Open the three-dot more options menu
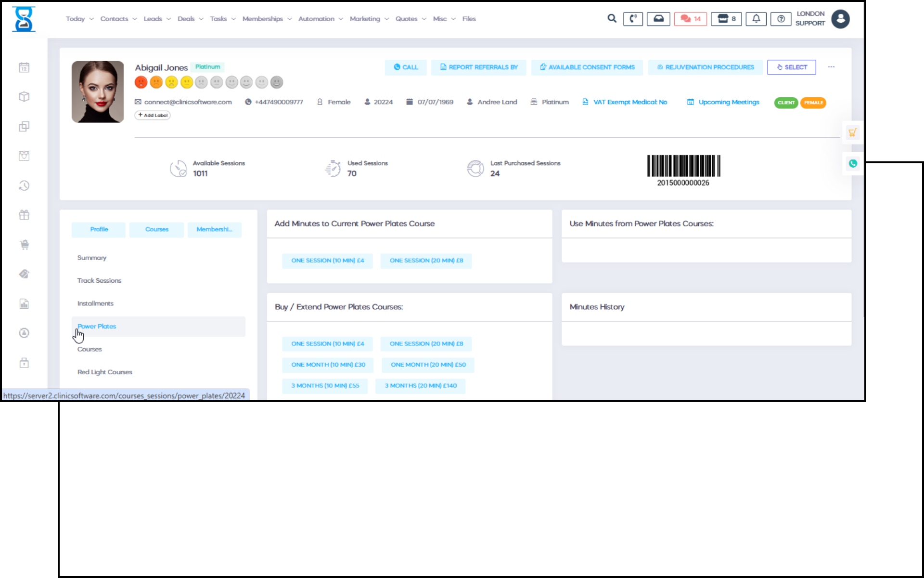924x578 pixels. [x=831, y=67]
